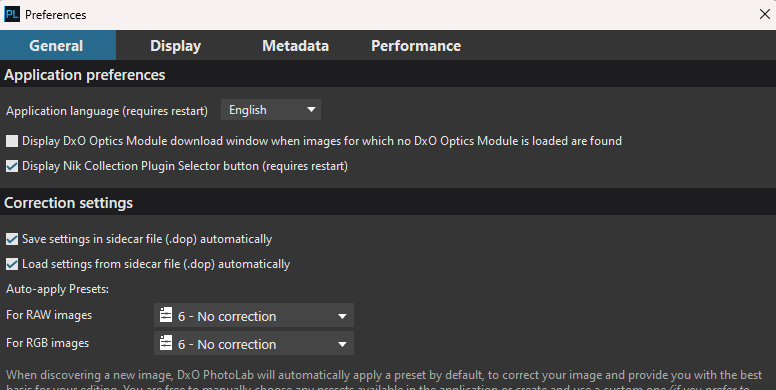Disable Save settings in sidecar file automatically
The width and height of the screenshot is (776, 390).
tap(12, 239)
